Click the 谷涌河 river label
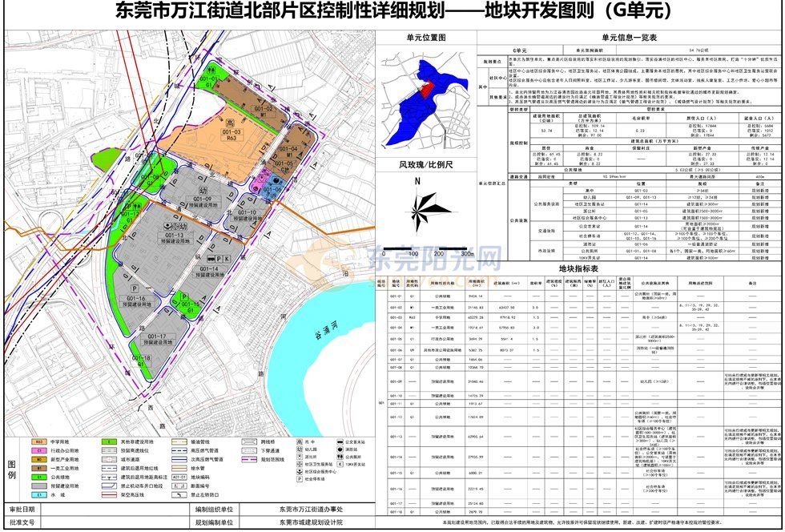 click(x=327, y=332)
